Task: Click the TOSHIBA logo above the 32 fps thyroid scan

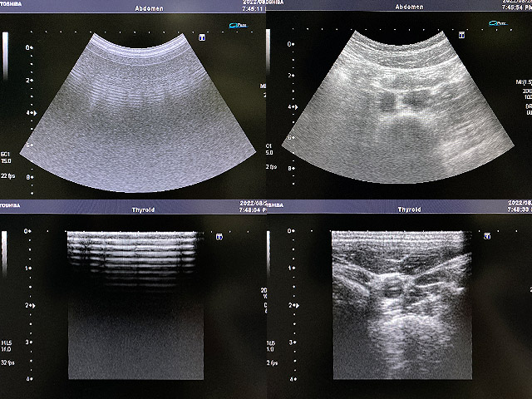Action: pos(10,205)
